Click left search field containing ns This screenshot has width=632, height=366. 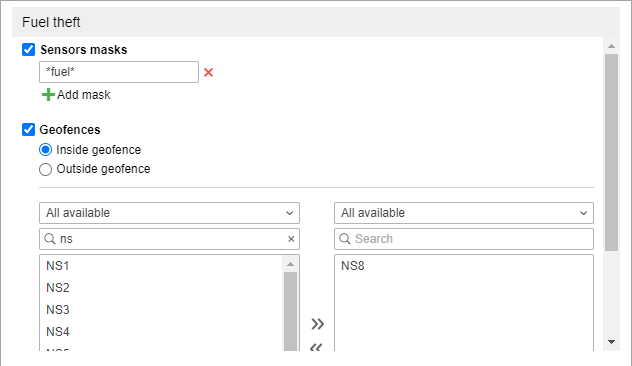tap(169, 239)
